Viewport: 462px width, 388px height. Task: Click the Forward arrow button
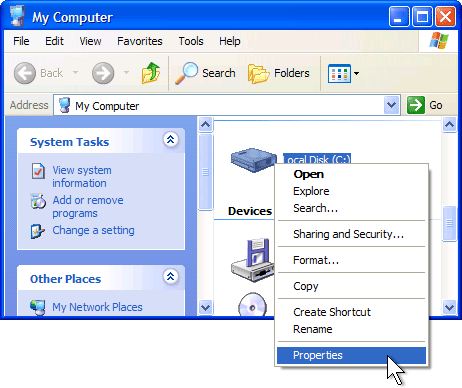[103, 73]
